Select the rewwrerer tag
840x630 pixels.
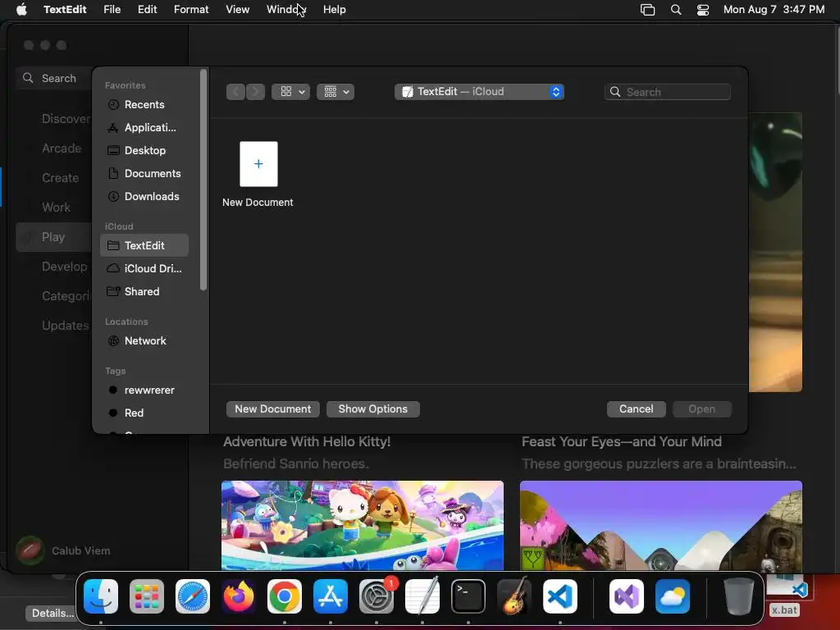[144, 390]
